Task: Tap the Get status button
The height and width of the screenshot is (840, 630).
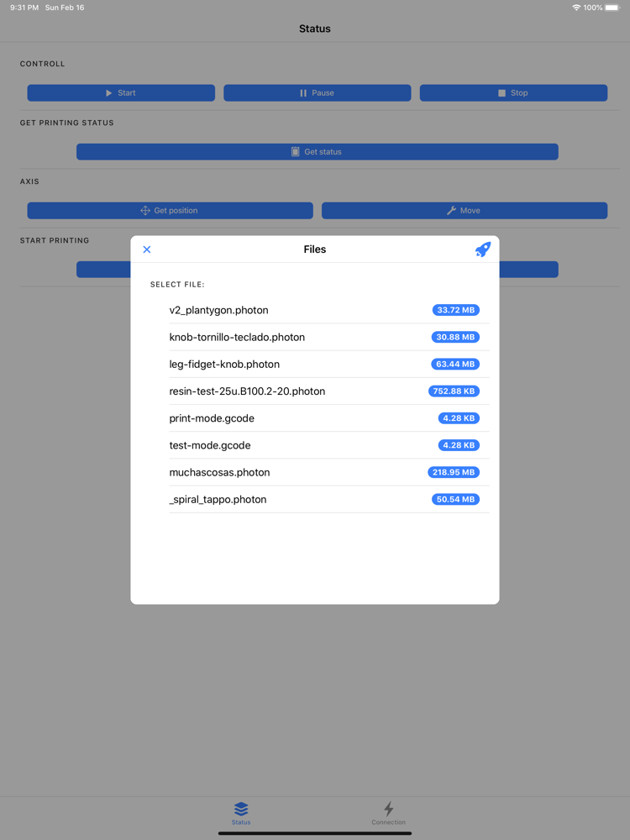Action: click(x=318, y=151)
